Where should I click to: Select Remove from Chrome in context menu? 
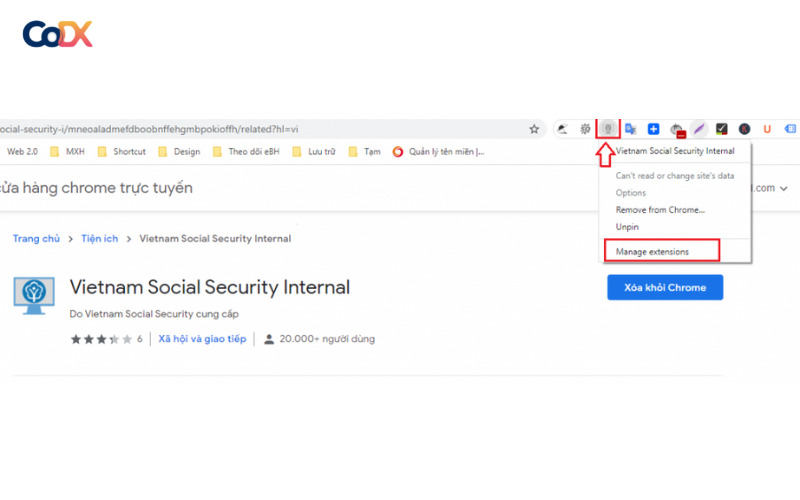coord(660,210)
